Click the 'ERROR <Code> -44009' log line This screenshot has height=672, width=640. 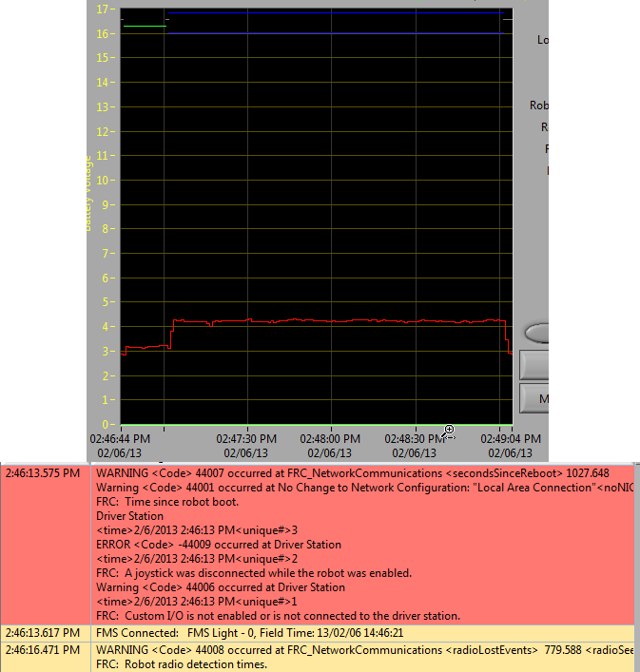click(x=219, y=545)
